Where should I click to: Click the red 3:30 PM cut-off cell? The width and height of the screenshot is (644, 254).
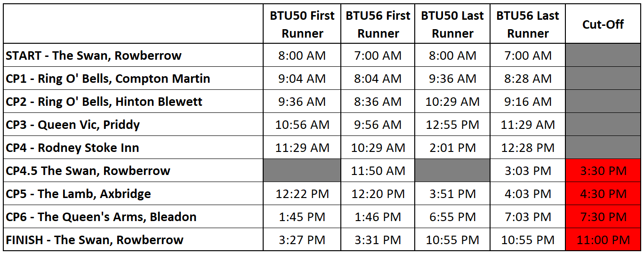[x=603, y=171]
